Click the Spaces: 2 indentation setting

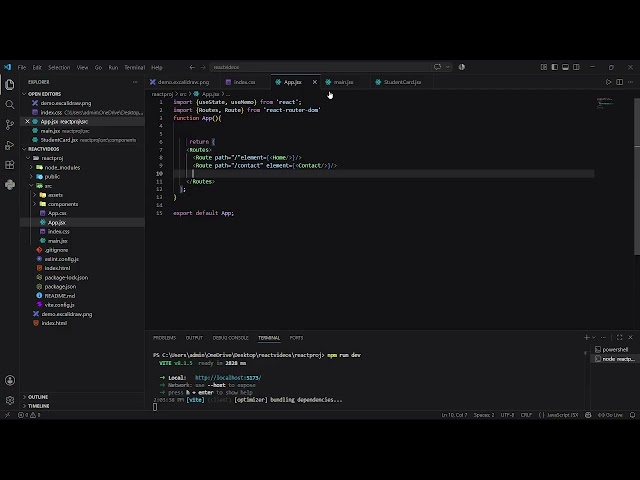click(x=484, y=415)
